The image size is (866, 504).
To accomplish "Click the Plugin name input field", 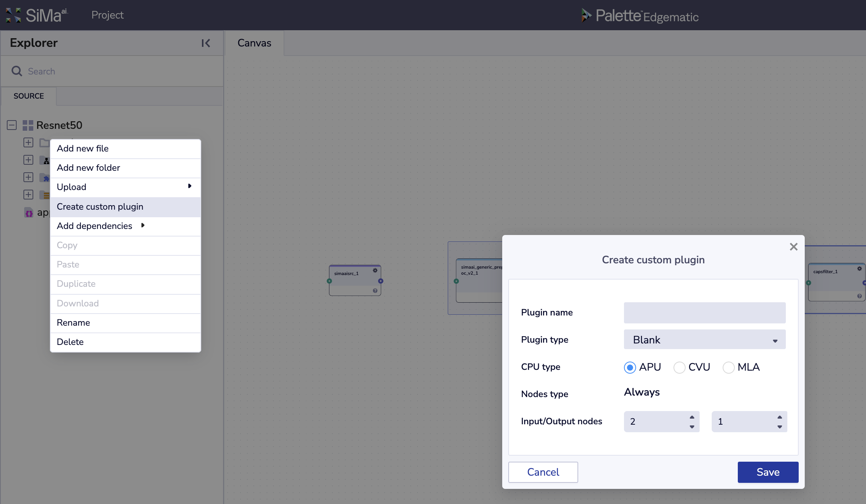I will [705, 312].
